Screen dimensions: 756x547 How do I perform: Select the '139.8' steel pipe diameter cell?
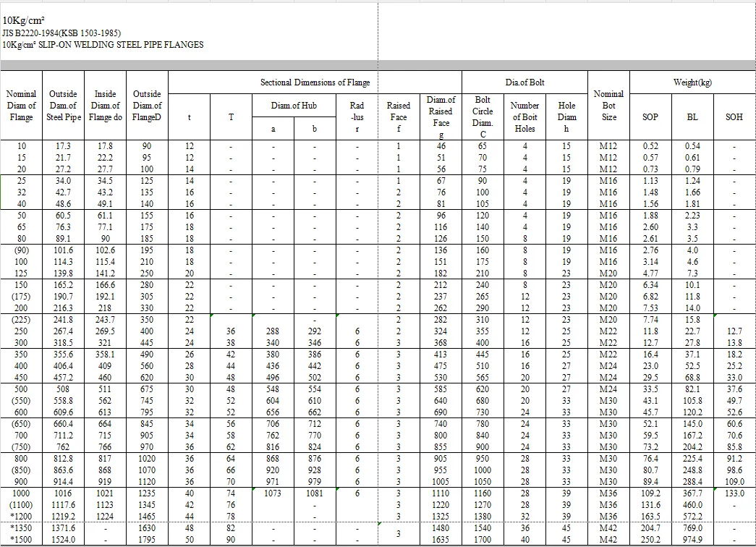63,273
